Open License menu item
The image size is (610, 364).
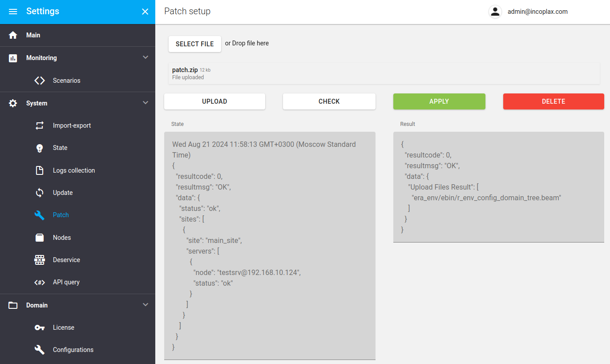77,328
